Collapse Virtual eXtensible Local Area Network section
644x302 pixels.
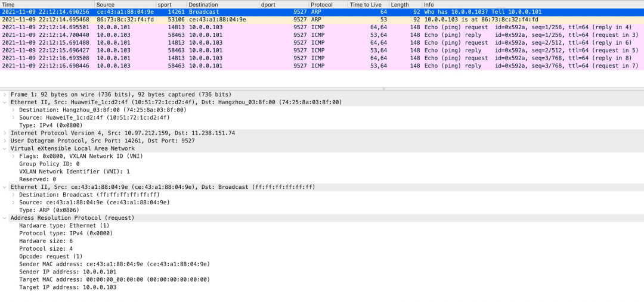(x=5, y=148)
